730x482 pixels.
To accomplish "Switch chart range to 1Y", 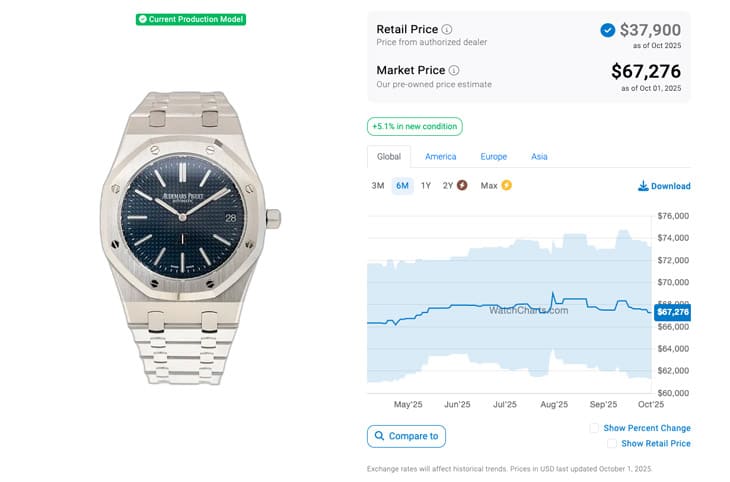I will pyautogui.click(x=426, y=185).
